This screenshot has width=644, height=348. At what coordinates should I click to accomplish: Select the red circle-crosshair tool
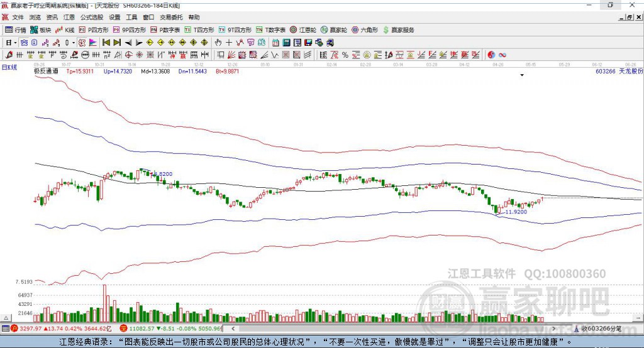coord(128,55)
